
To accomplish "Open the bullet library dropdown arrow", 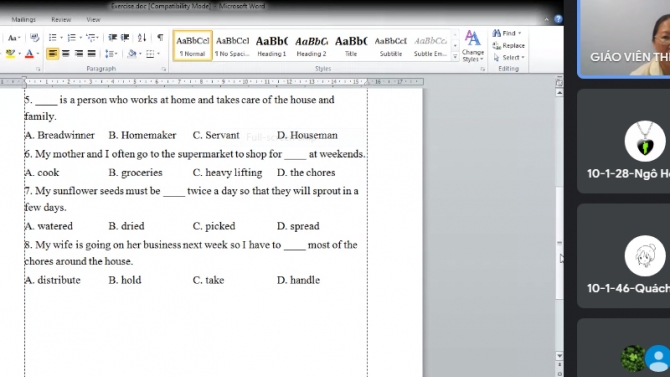I will [61, 38].
